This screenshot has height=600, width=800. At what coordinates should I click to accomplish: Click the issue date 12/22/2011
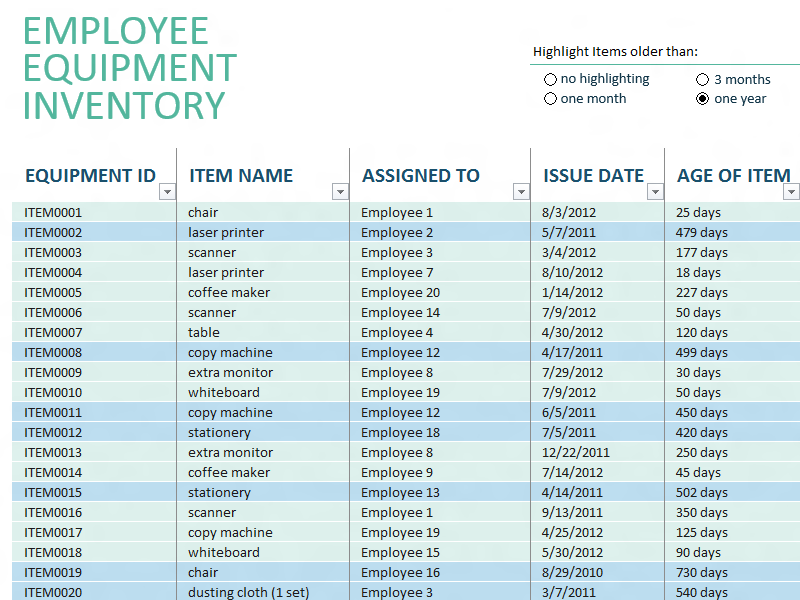[597, 453]
